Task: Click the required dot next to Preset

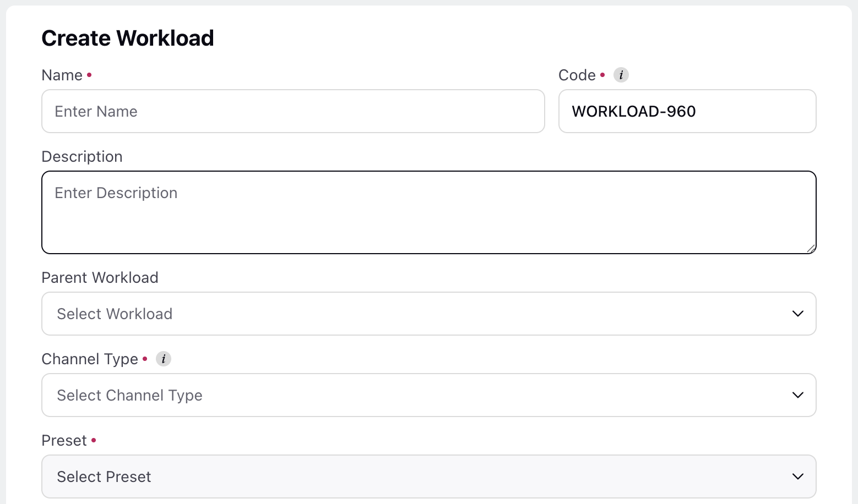Action: coord(94,440)
